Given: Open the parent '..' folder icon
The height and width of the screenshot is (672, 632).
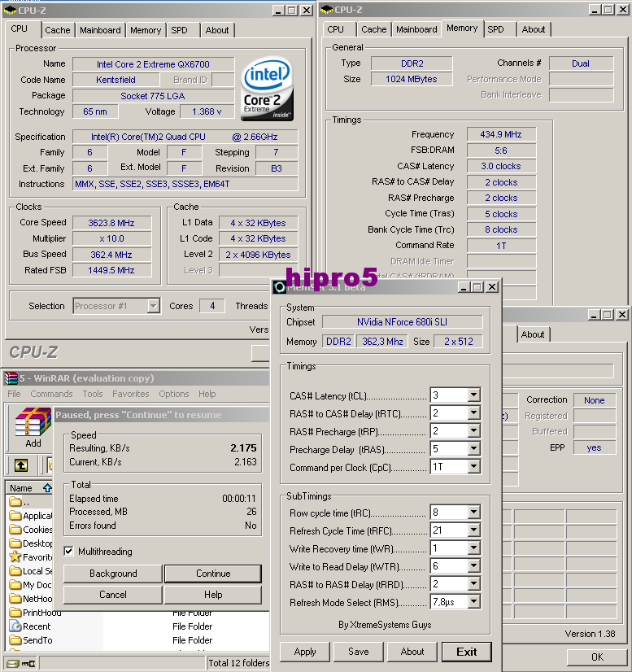Looking at the screenshot, I should point(15,501).
